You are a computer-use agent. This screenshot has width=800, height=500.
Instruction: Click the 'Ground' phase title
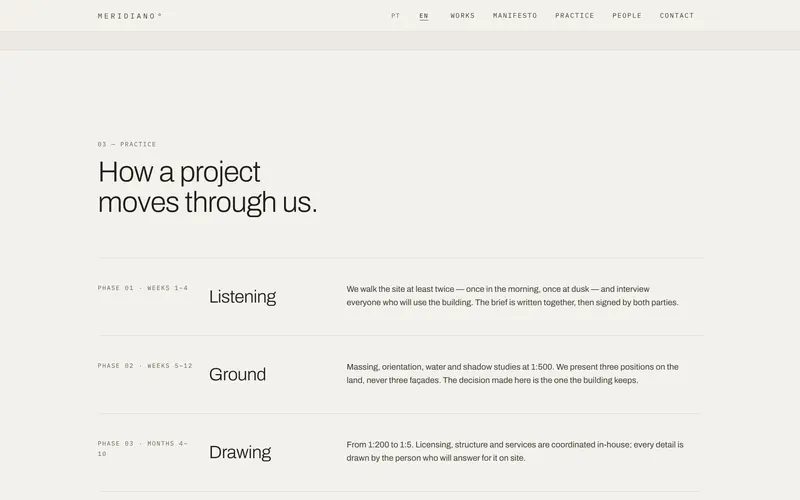(237, 374)
